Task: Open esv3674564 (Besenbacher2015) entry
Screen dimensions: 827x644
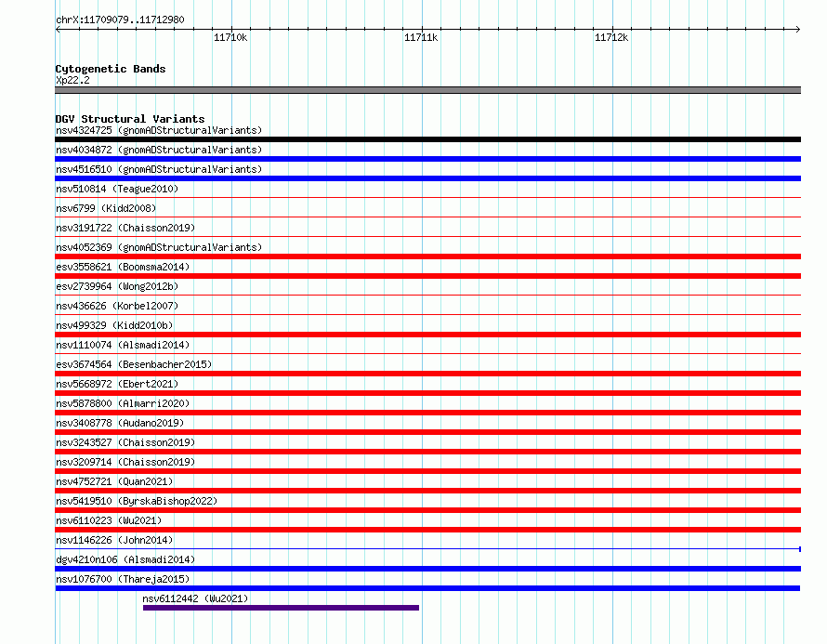Action: (134, 364)
